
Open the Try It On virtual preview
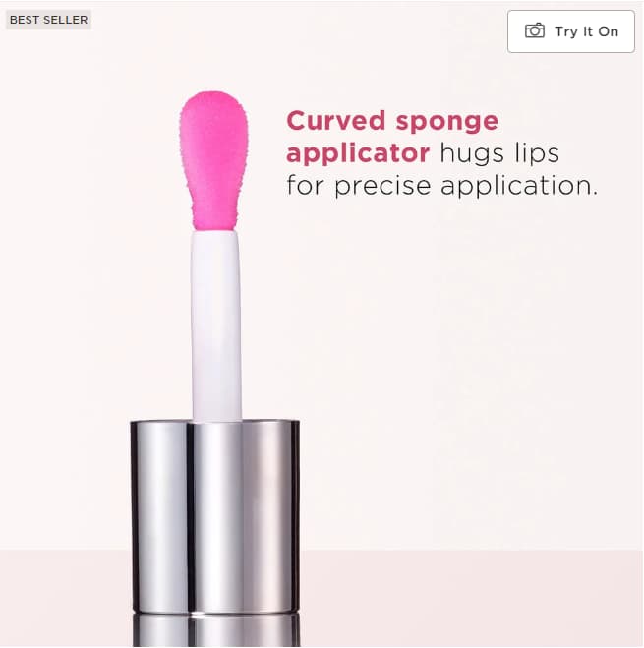click(571, 31)
